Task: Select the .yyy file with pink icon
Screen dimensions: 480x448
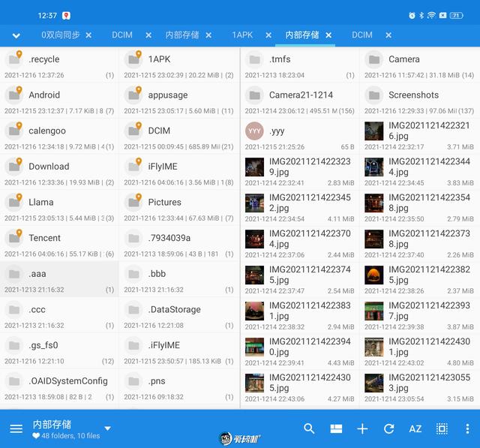Action: click(x=299, y=137)
